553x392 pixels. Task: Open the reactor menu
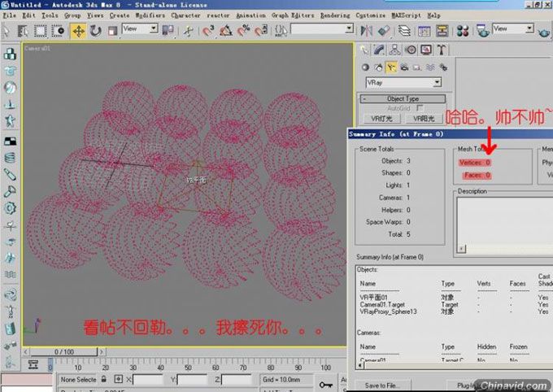[218, 15]
